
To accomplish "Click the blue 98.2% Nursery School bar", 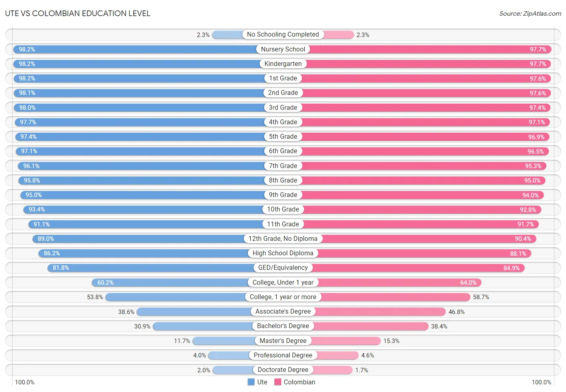I will pyautogui.click(x=135, y=49).
